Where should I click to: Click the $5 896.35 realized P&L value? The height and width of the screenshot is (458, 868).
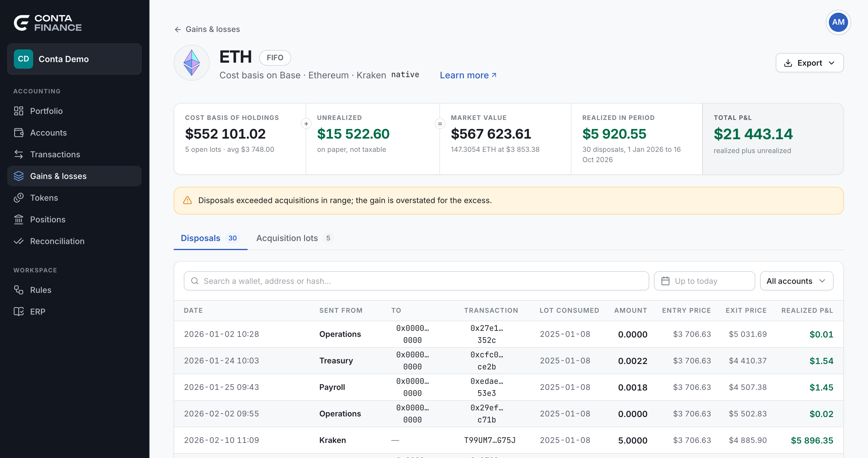click(x=812, y=440)
